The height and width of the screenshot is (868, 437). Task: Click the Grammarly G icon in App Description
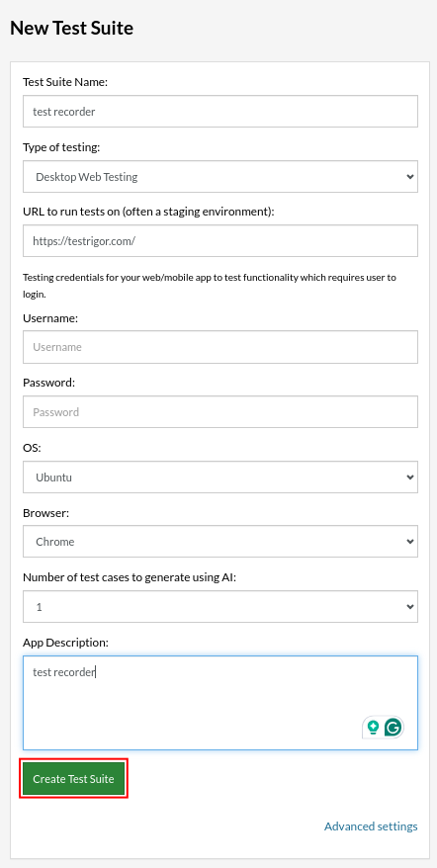coord(393,728)
